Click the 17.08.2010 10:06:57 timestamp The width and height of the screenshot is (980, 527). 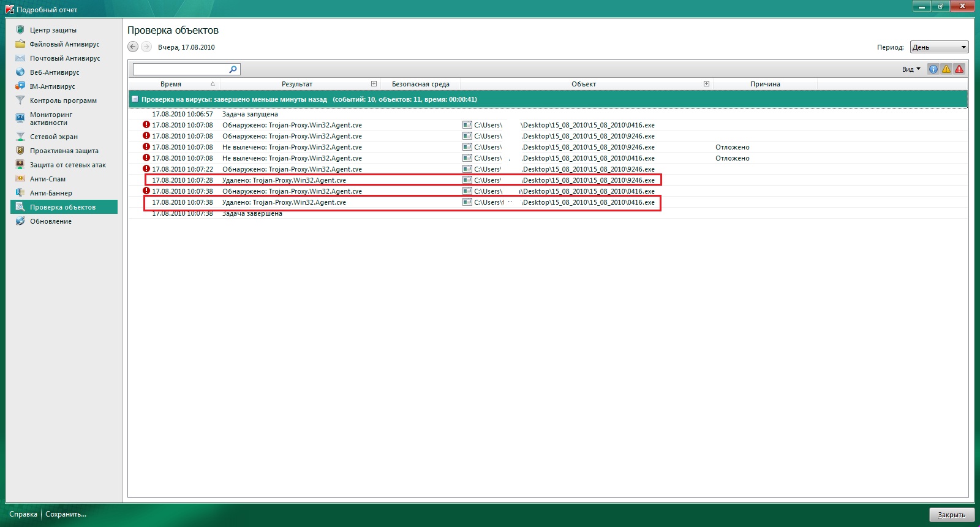(x=183, y=114)
